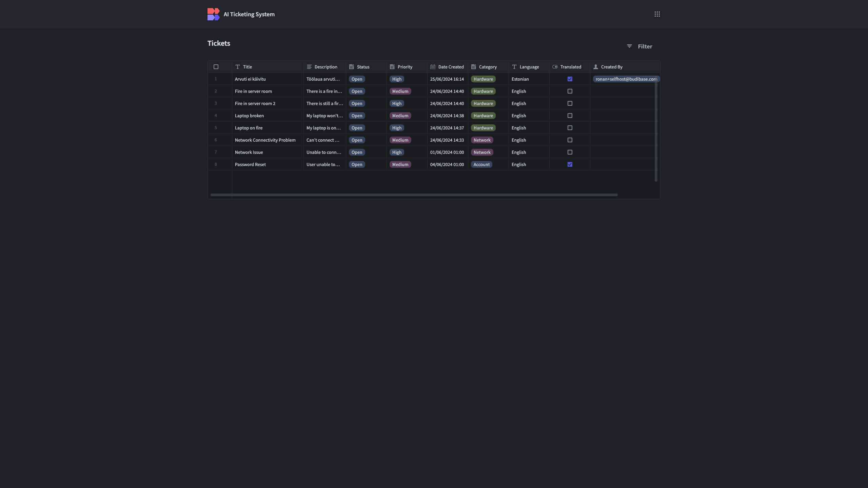Click row number 3 in the table

216,103
